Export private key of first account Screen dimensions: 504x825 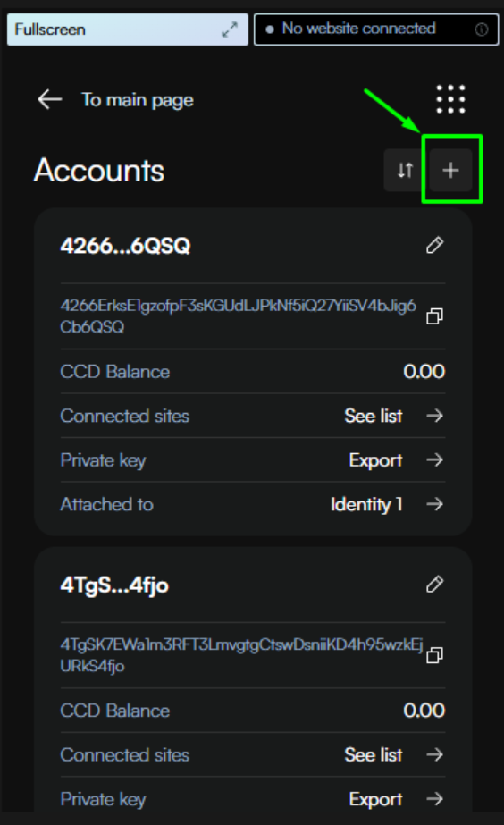point(396,459)
